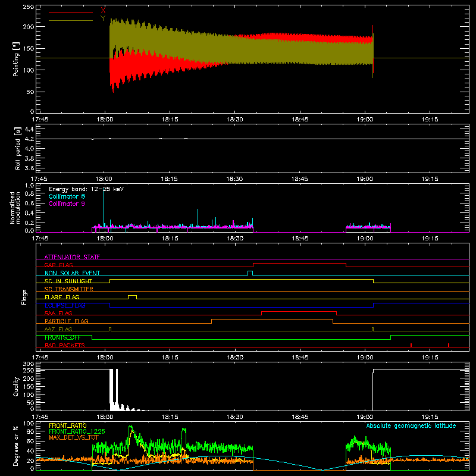
Task: Click the magenta "Collimator 9" legend entry
Action: click(67, 203)
